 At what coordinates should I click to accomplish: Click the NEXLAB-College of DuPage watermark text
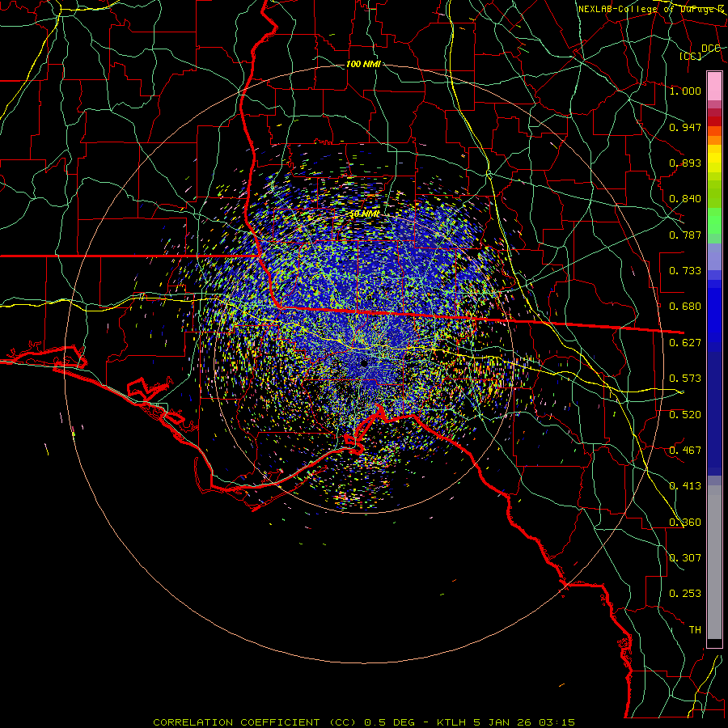650,9
